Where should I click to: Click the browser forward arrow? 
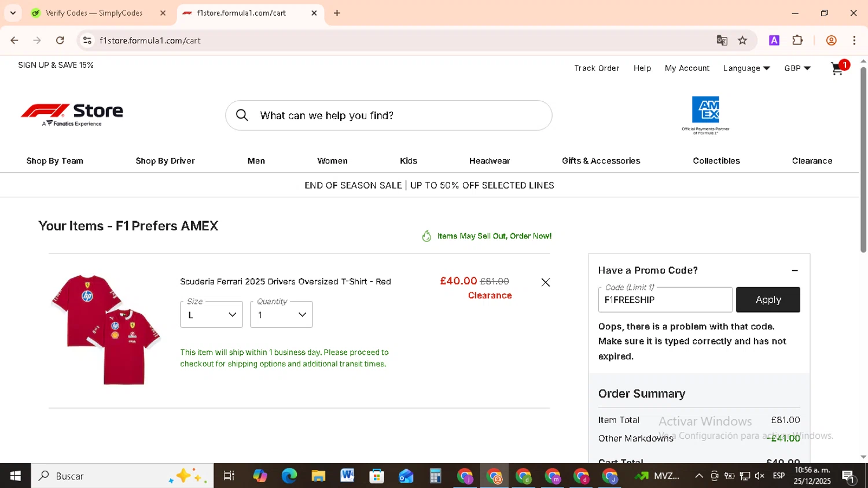coord(37,41)
